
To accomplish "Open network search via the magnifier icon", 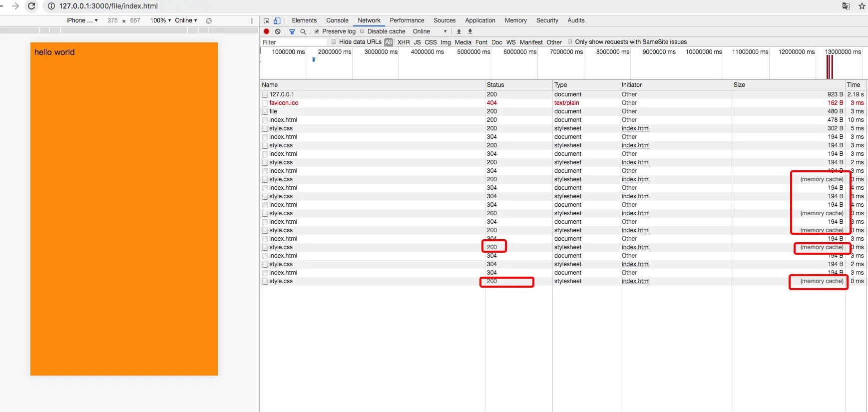I will click(303, 31).
